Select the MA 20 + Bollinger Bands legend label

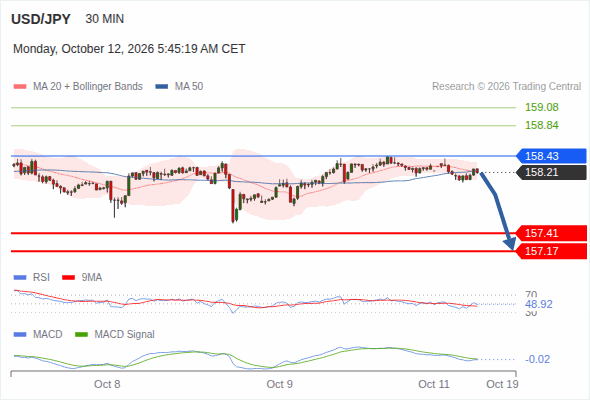[88, 87]
